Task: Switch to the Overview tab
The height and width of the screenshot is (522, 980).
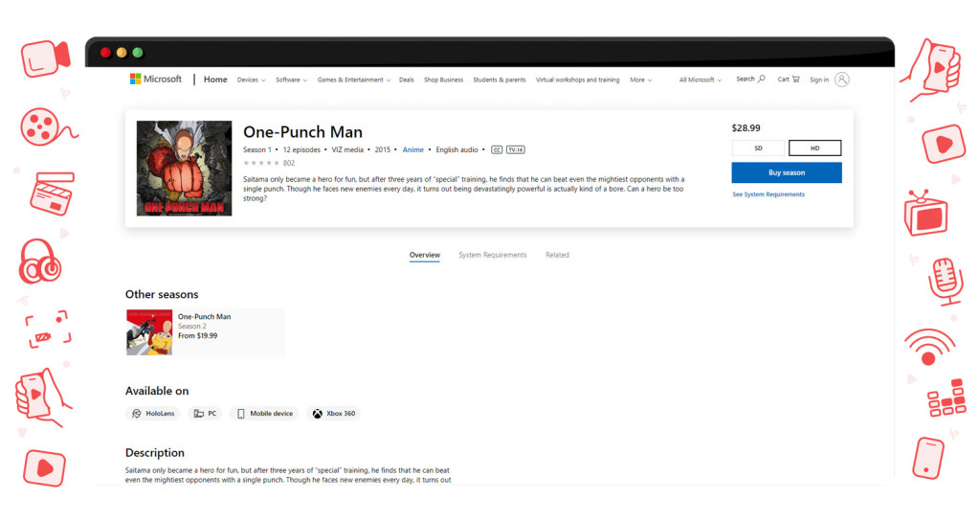Action: click(424, 255)
